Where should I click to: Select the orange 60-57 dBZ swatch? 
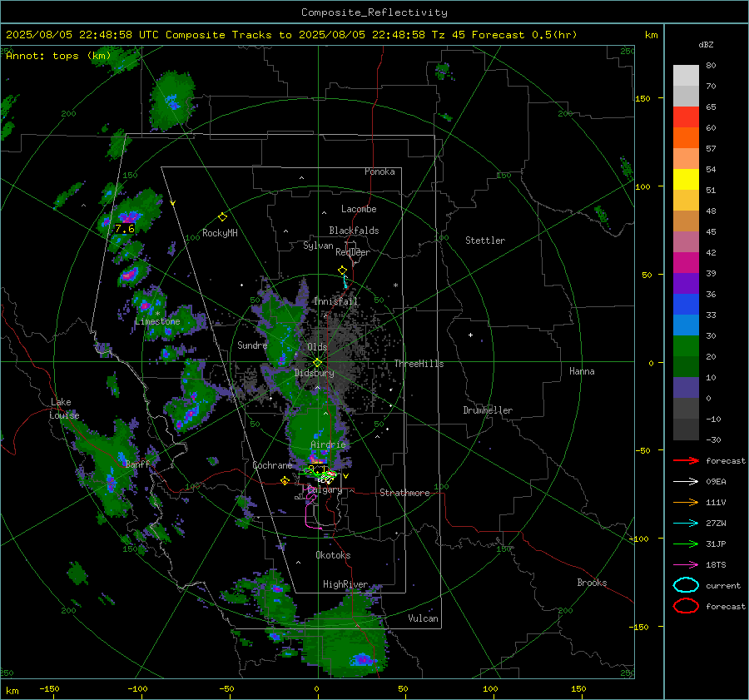coord(686,137)
